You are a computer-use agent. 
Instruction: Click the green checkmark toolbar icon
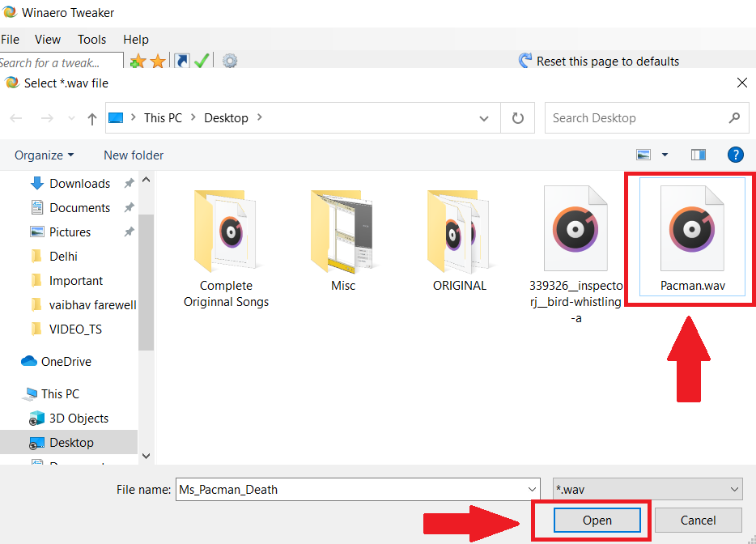coord(202,62)
